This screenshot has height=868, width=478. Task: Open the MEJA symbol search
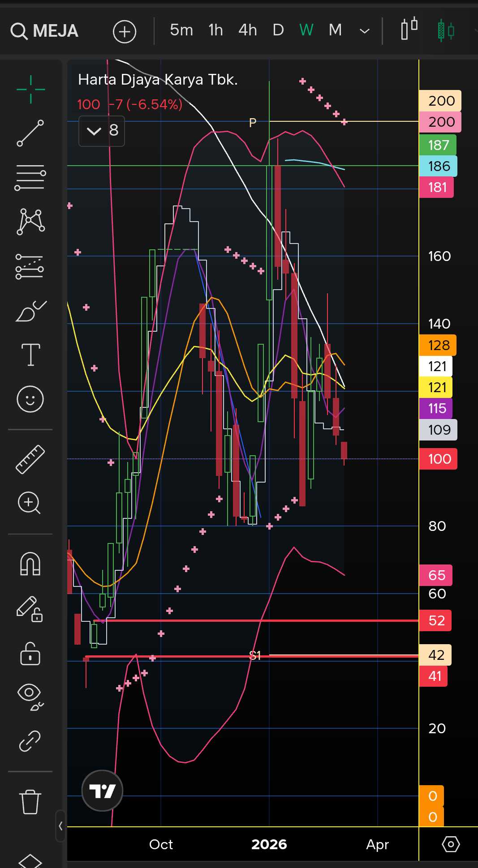[45, 31]
